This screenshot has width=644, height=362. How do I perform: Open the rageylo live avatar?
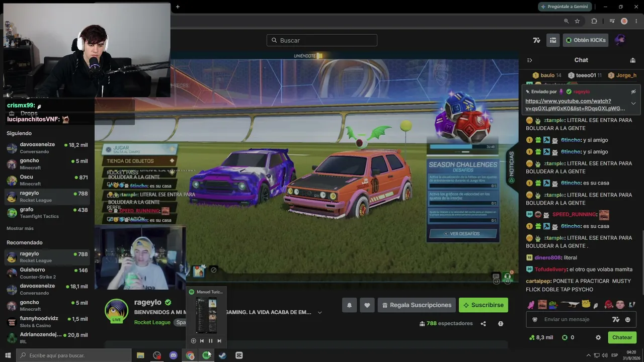[116, 311]
